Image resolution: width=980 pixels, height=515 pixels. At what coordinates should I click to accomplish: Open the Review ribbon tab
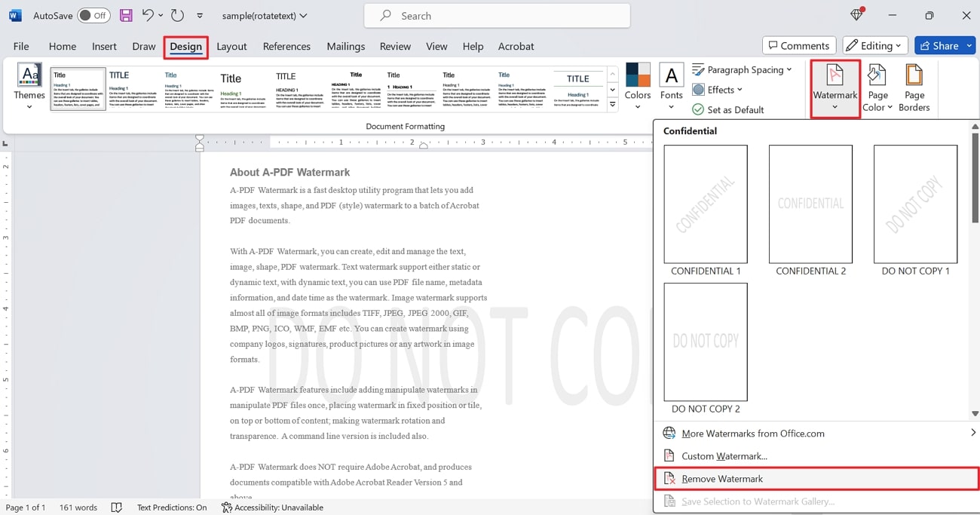(395, 46)
